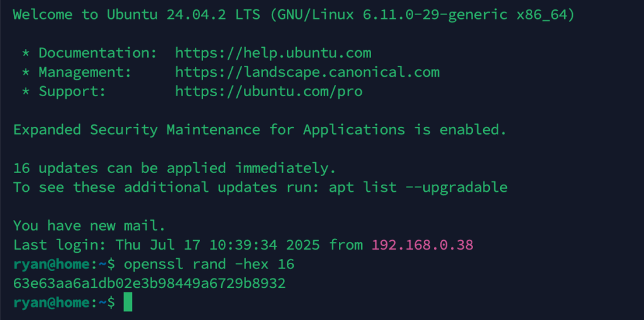Screen dimensions: 644x320
Task: Click the asterisk bullet before Documentation
Action: pyautogui.click(x=26, y=54)
